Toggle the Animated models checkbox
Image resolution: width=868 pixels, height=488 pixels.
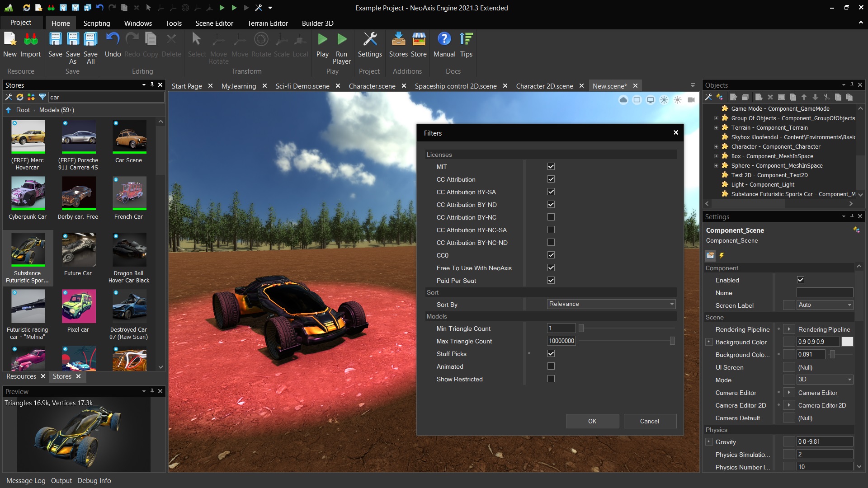pos(551,366)
